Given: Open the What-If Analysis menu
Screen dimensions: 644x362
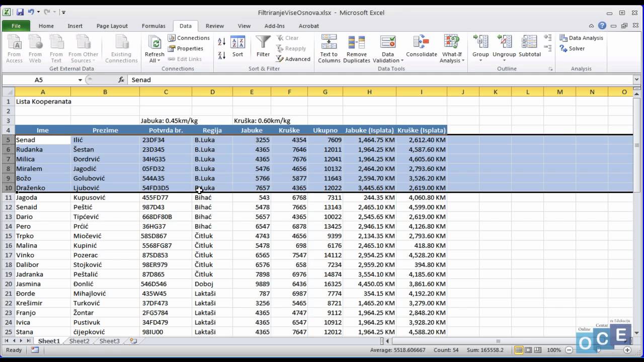Looking at the screenshot, I should pyautogui.click(x=452, y=49).
